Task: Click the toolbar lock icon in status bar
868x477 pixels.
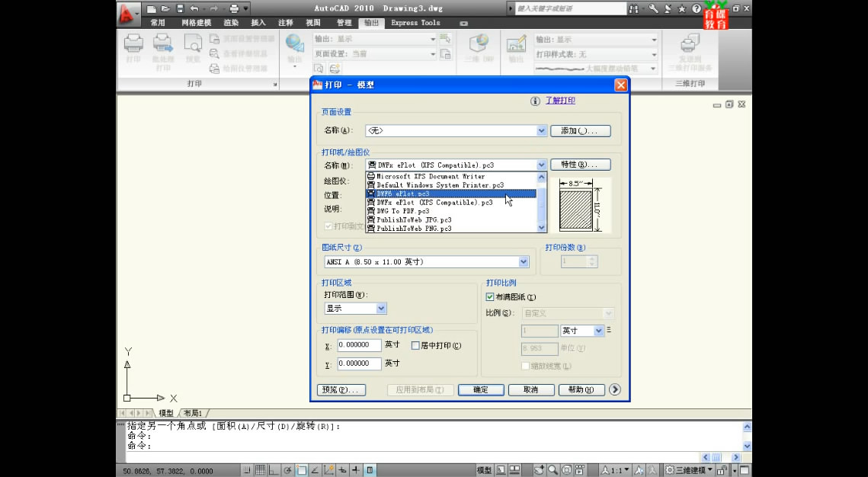Action: pos(722,470)
